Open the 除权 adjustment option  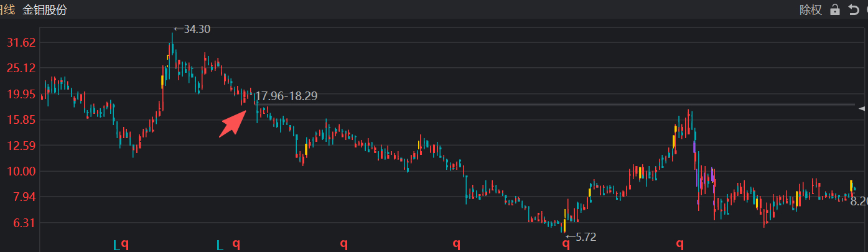pos(811,10)
